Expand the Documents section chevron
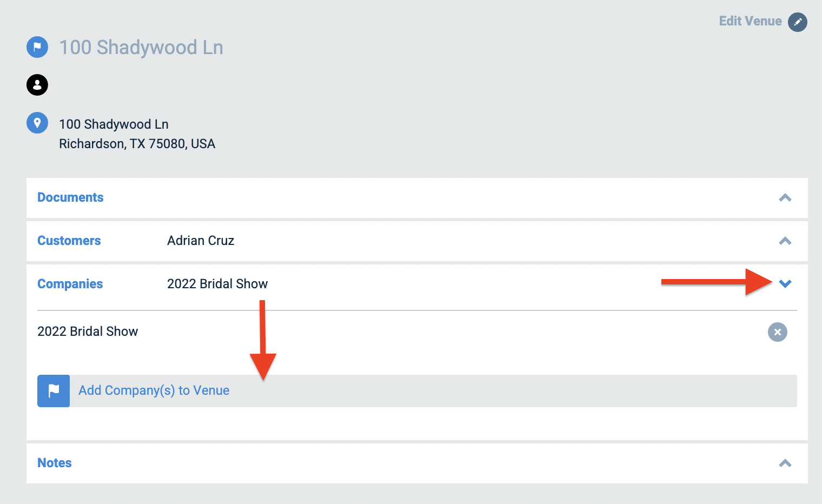Screen dimensions: 822x504 (785, 198)
